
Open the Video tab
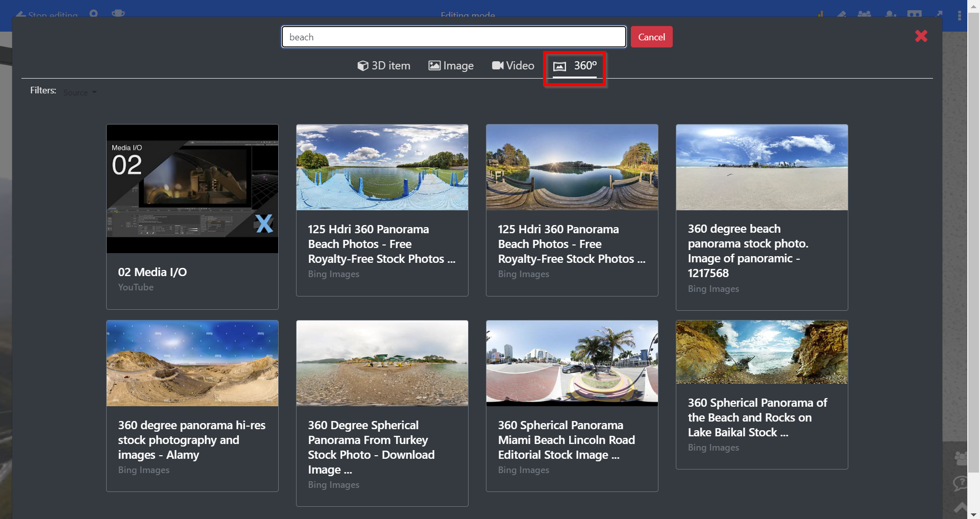(x=513, y=66)
